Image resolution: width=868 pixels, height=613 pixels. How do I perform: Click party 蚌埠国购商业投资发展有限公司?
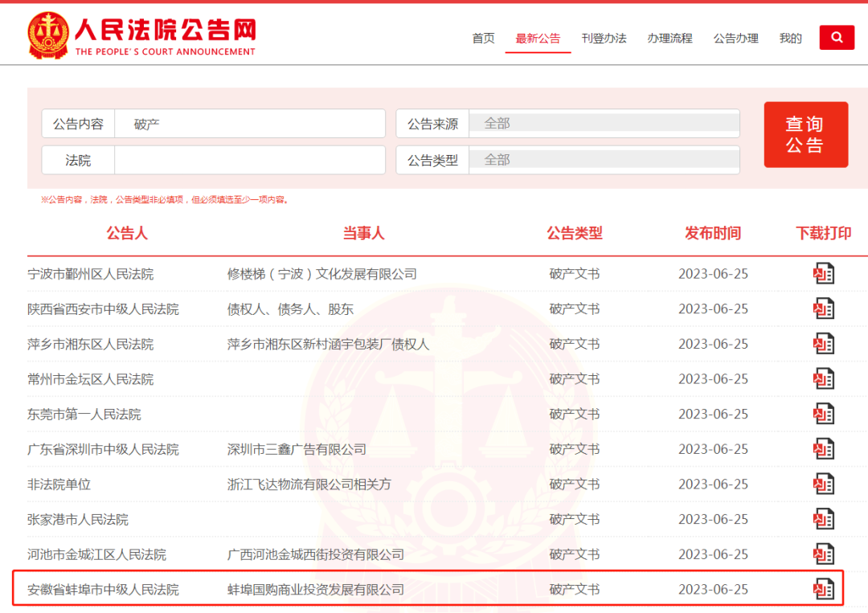316,590
